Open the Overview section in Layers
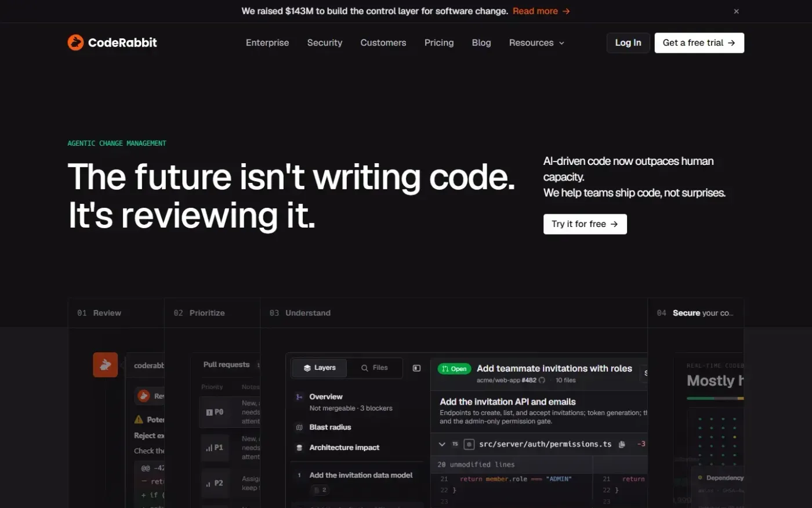The width and height of the screenshot is (812, 508). (326, 397)
